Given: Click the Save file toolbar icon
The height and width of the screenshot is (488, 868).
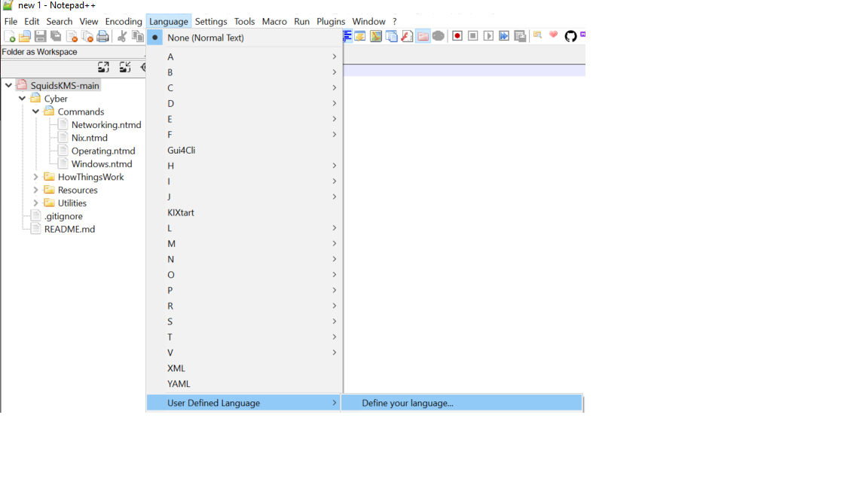Looking at the screenshot, I should point(41,36).
